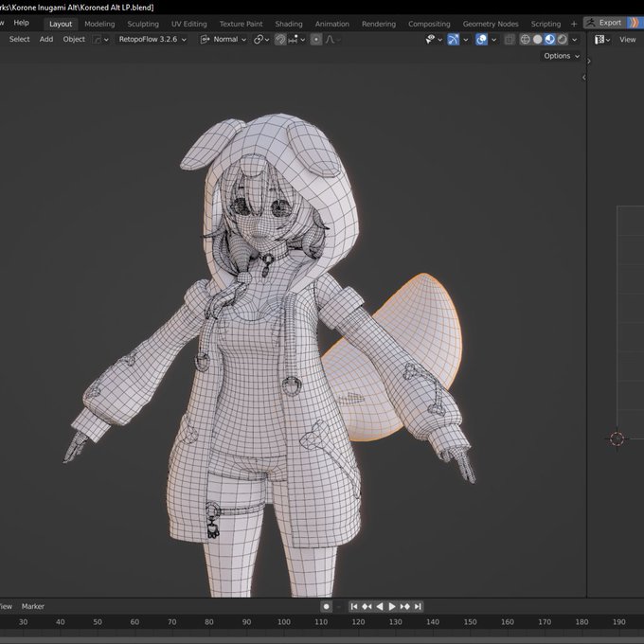The height and width of the screenshot is (644, 644).
Task: Jump to the timeline start frame
Action: pos(354,606)
